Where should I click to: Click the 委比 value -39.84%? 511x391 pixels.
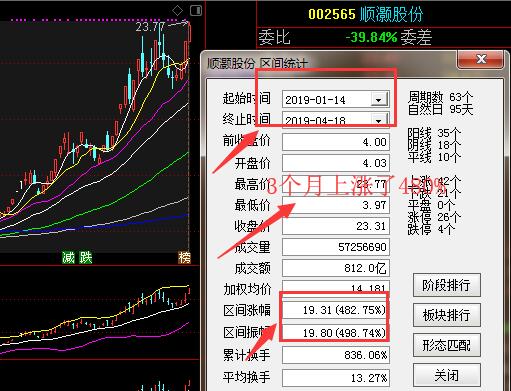point(371,37)
